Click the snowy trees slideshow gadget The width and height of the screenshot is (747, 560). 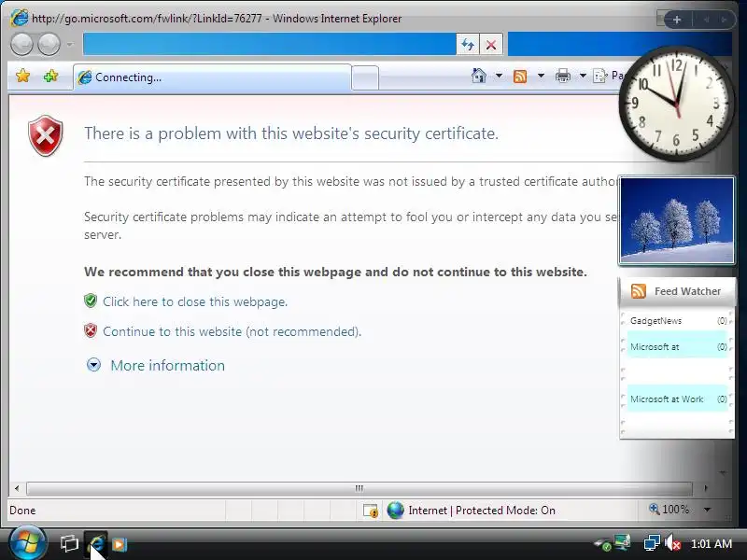[x=676, y=220]
